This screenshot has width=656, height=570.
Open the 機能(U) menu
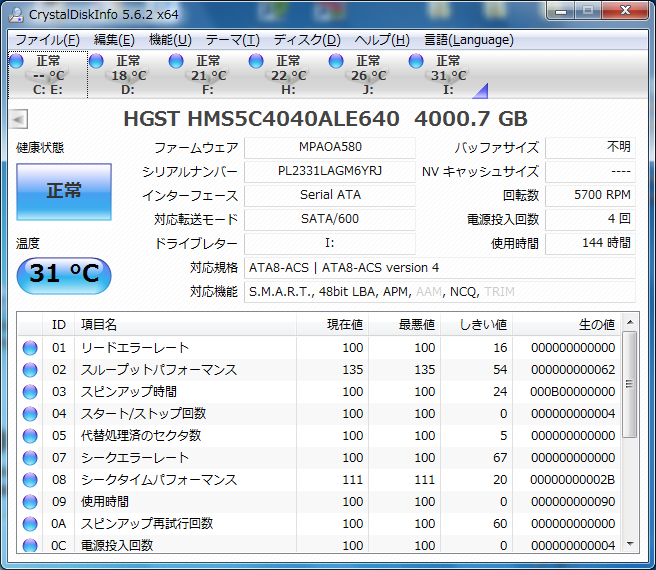(x=170, y=40)
